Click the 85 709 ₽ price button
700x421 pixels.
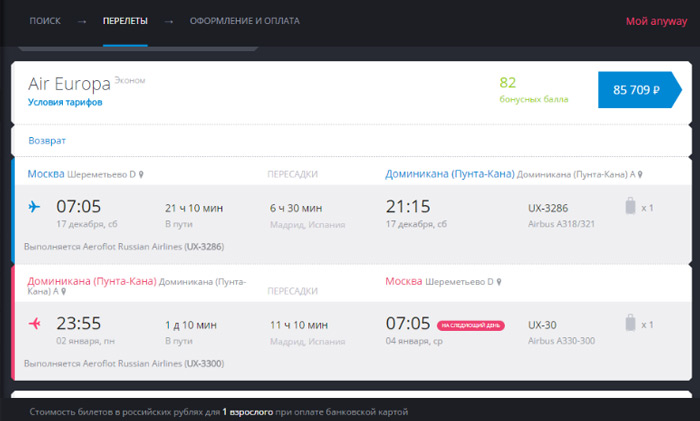pyautogui.click(x=639, y=90)
